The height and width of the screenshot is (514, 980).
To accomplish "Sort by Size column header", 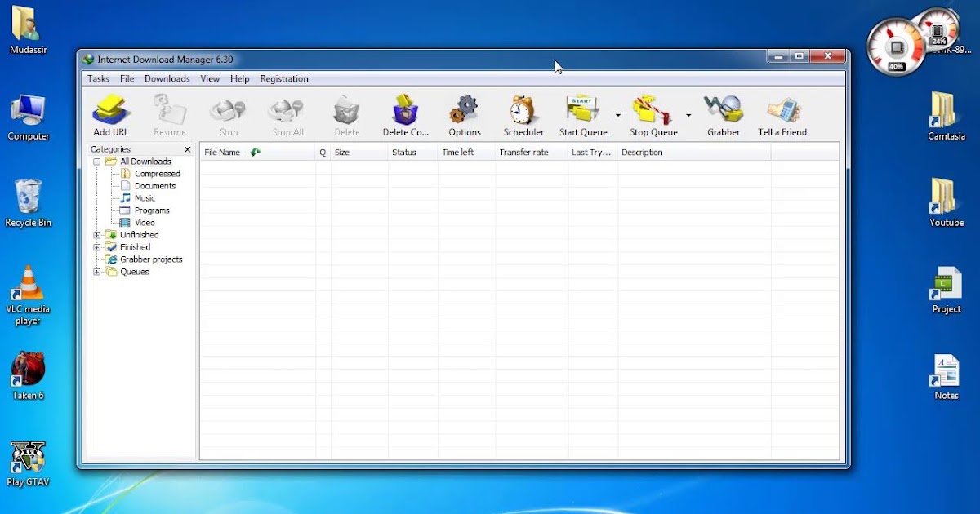I will click(359, 153).
